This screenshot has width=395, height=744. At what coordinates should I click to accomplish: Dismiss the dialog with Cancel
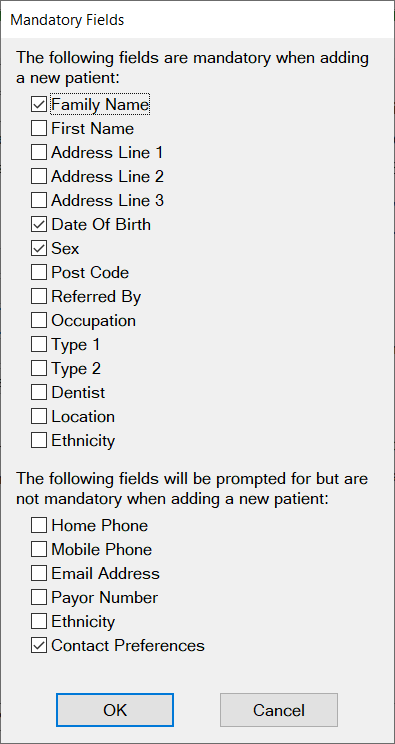[x=279, y=710]
